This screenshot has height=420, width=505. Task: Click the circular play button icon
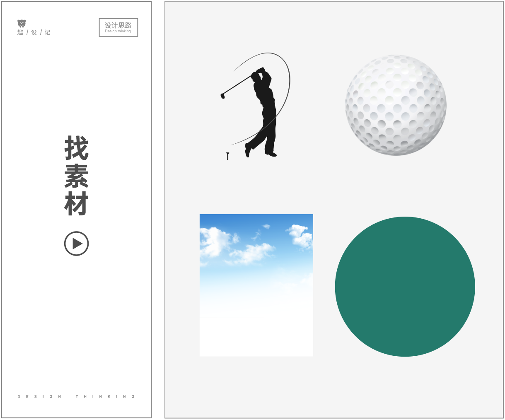[76, 244]
